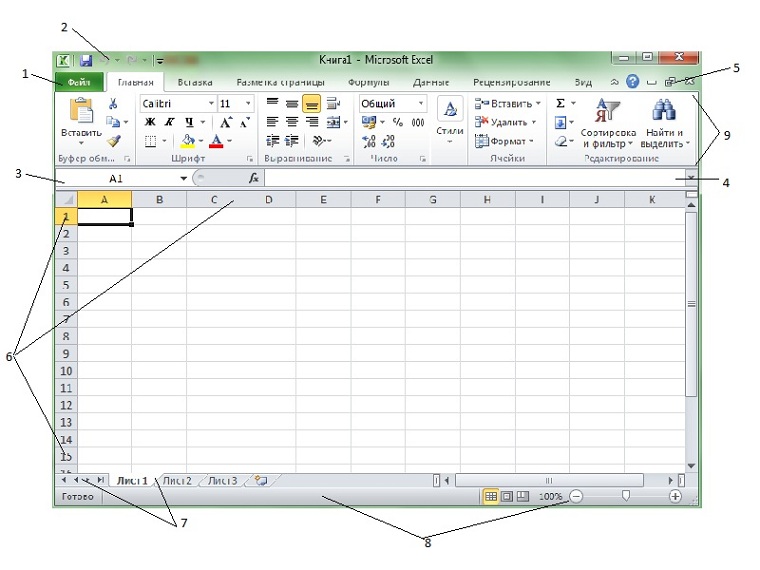Image resolution: width=760 pixels, height=570 pixels.
Task: Zoom out with the minus button
Action: point(575,496)
